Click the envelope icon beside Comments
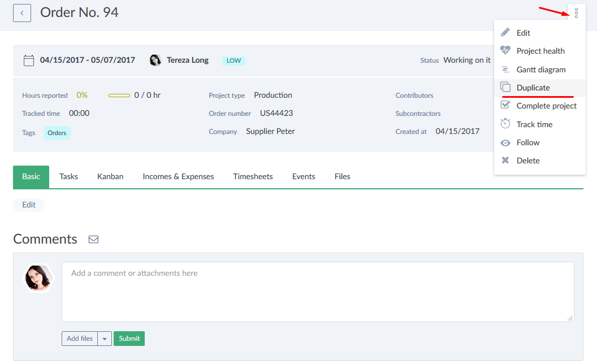597x364 pixels. point(94,240)
